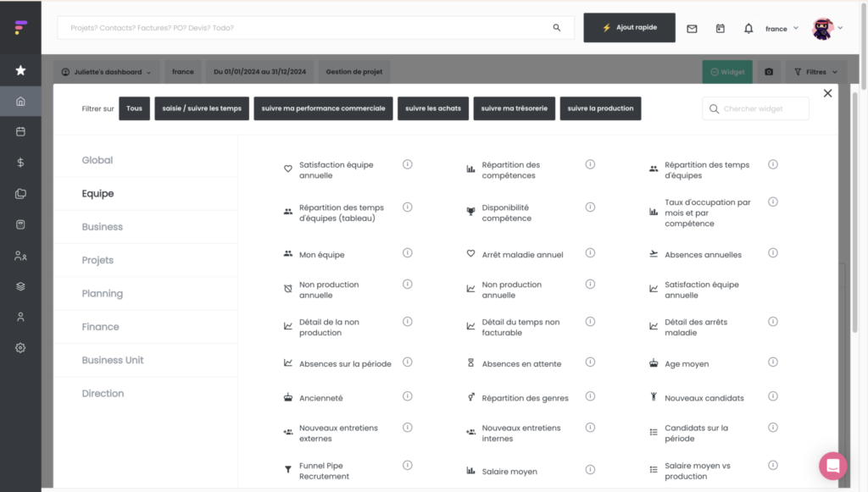Click the notification bell icon

(x=748, y=29)
